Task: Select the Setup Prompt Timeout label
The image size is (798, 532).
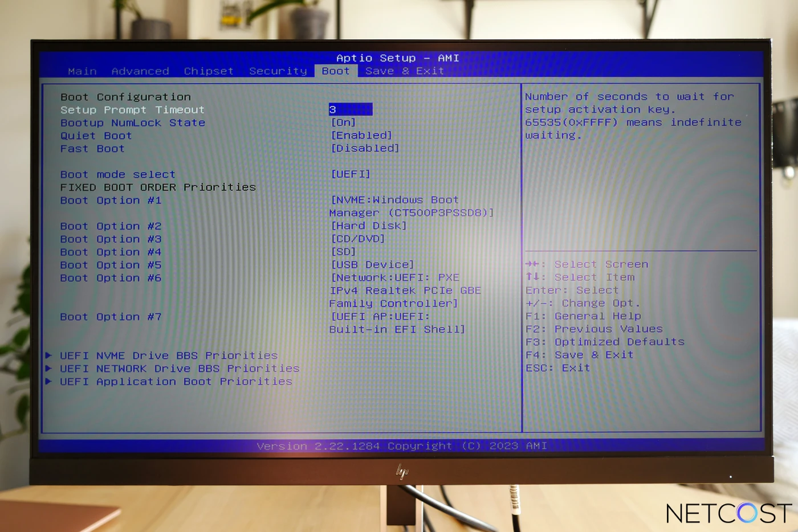Action: [132, 110]
